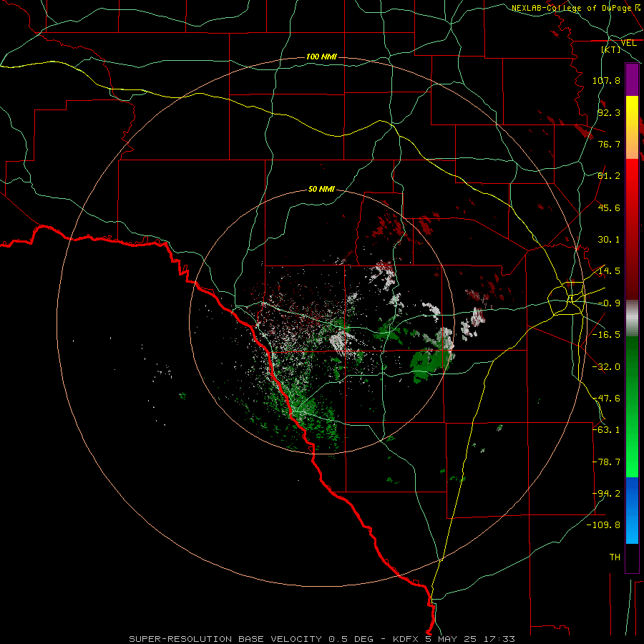
Task: Click the yellow-orange segment of the color bar
Action: coord(632,127)
